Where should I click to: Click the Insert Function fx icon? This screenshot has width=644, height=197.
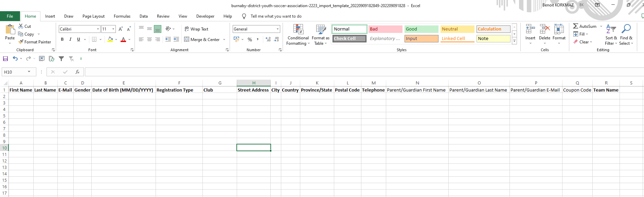tap(77, 72)
